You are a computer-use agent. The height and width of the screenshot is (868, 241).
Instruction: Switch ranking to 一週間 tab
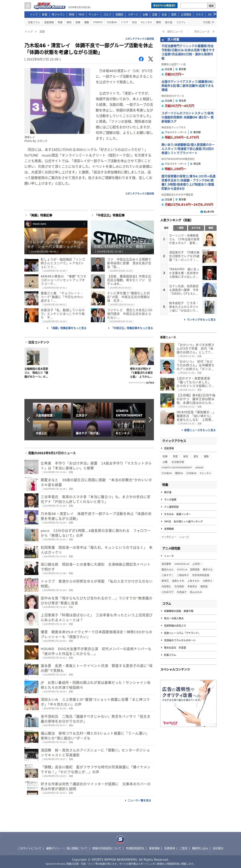pyautogui.click(x=180, y=228)
